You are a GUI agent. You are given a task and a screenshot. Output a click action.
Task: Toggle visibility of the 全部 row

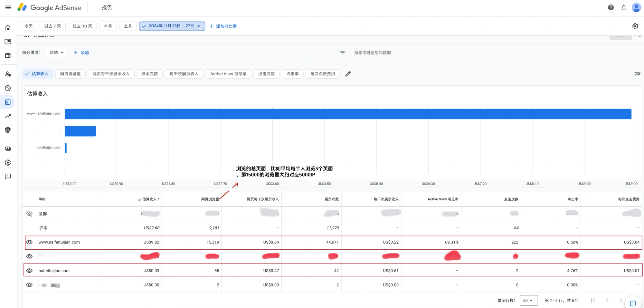(x=29, y=214)
